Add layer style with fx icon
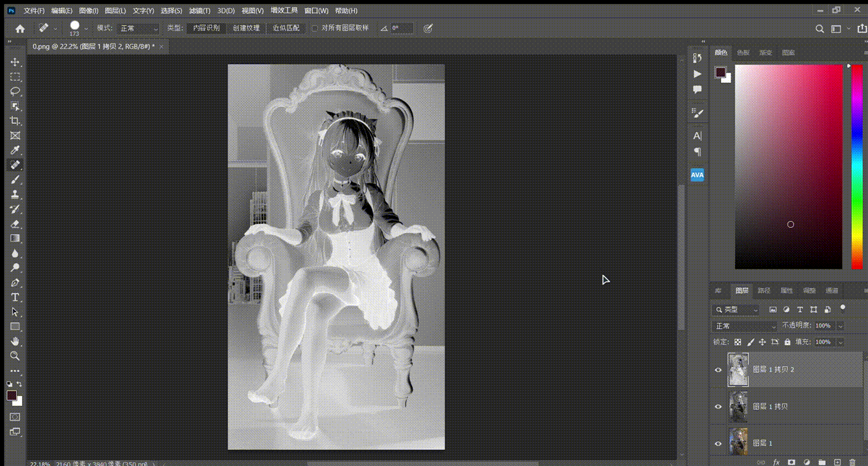 click(776, 462)
